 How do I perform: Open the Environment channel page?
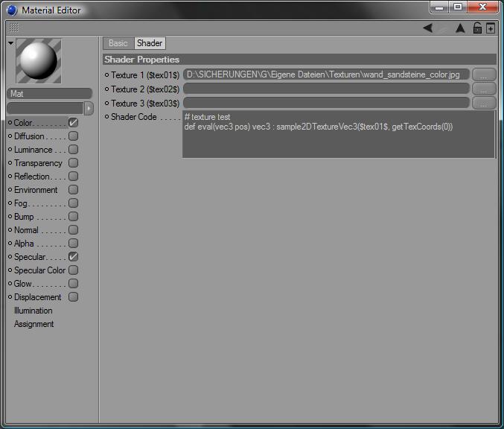tap(36, 190)
